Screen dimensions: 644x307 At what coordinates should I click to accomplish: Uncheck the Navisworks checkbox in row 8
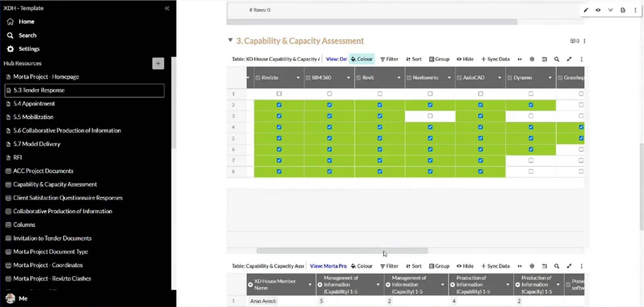(430, 172)
